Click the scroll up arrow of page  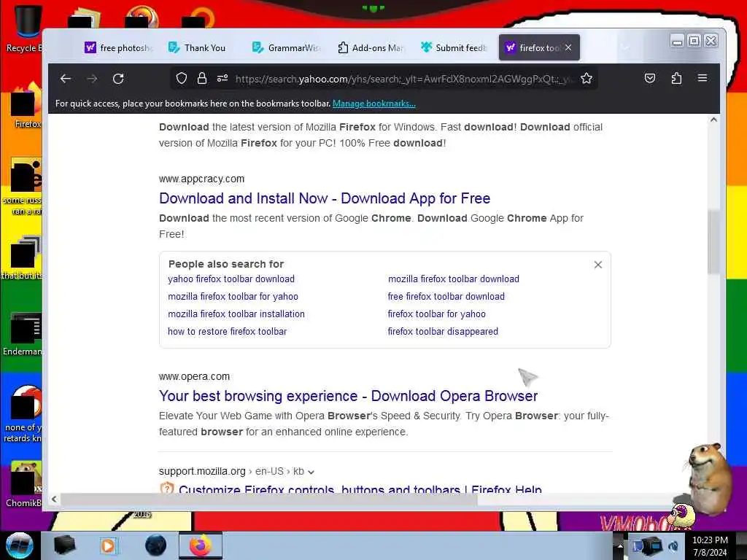[713, 120]
